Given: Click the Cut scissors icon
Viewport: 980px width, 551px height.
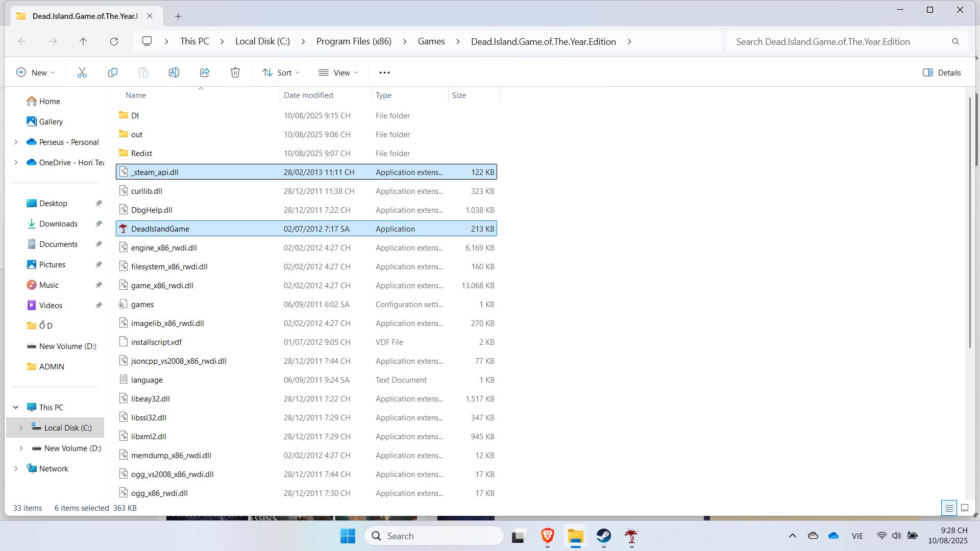Looking at the screenshot, I should (82, 72).
